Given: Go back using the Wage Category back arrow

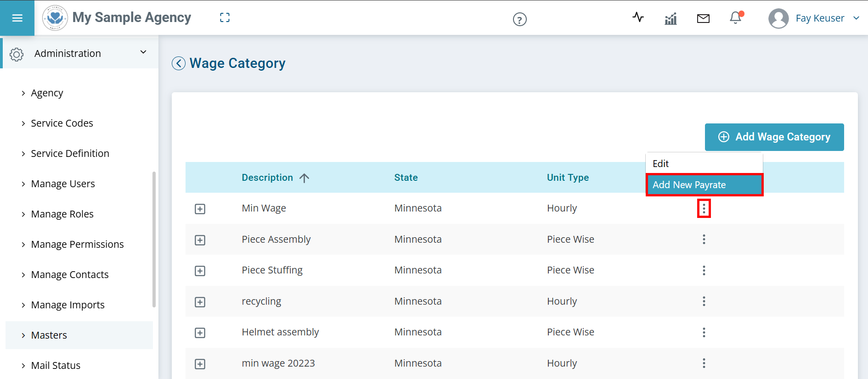Looking at the screenshot, I should point(179,63).
